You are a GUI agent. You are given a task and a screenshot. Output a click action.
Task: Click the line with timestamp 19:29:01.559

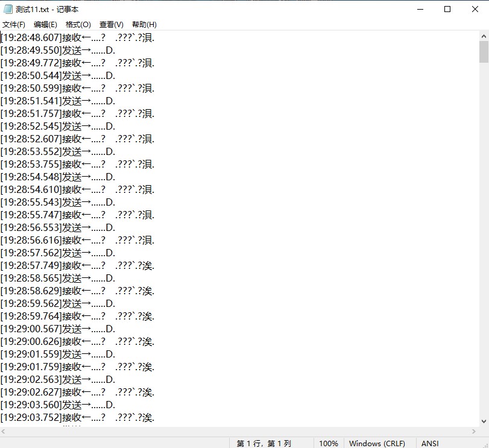58,354
